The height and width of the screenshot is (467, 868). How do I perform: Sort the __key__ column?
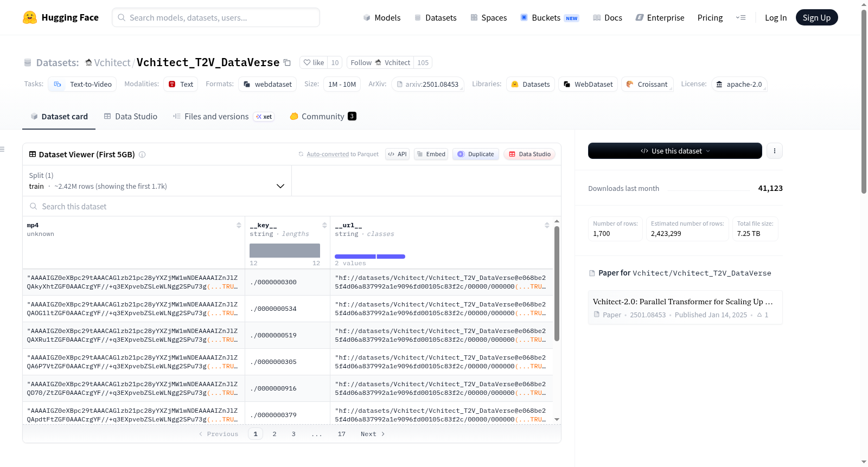click(324, 225)
